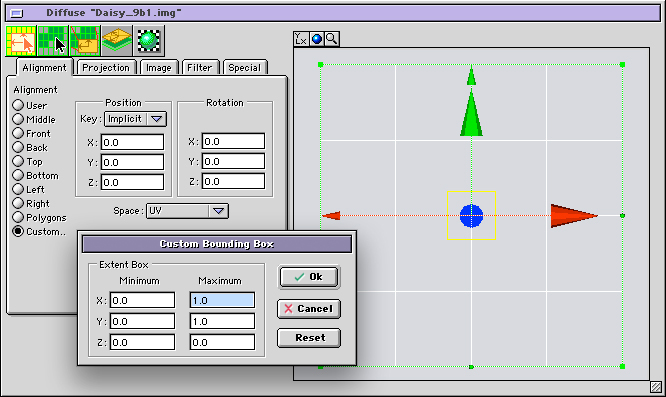Click the large green up-arrow manipulator

click(471, 113)
